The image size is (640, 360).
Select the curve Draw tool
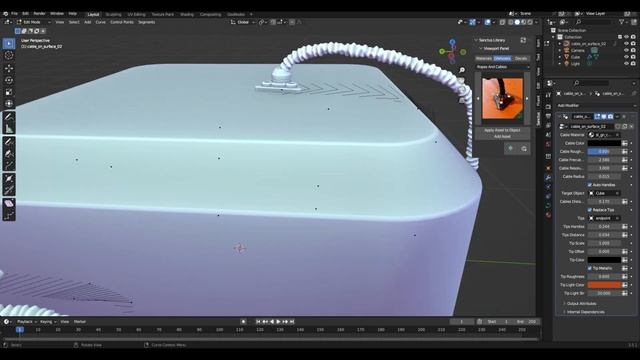click(9, 142)
